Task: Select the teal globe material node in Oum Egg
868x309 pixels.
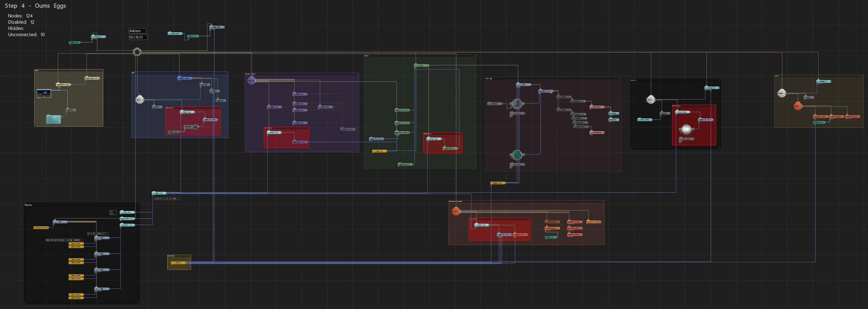Action: click(517, 155)
